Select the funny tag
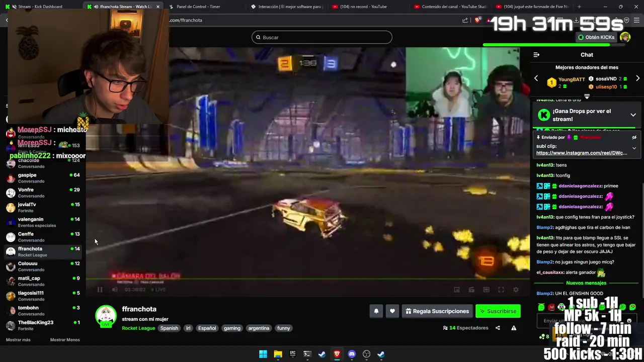Viewport: 644px width, 362px height. (284, 328)
